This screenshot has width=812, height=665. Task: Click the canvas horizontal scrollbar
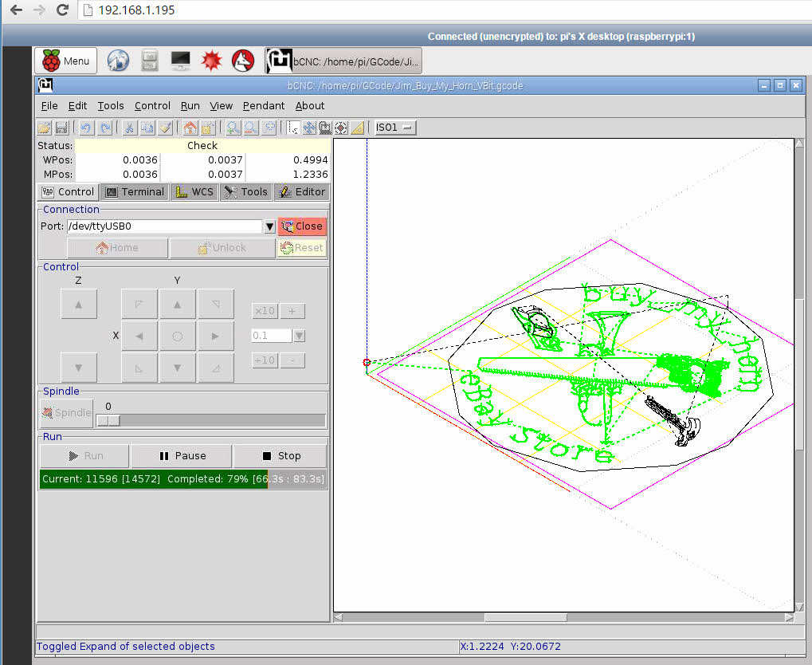pos(524,617)
